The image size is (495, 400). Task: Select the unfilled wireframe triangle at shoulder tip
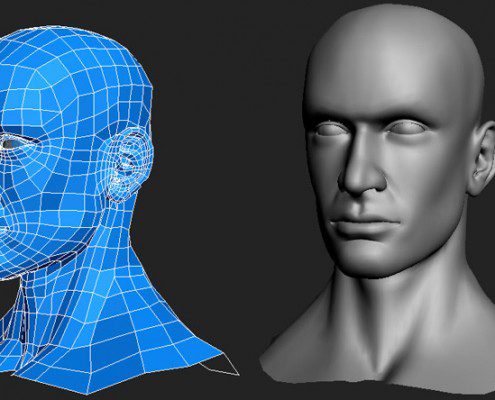(222, 366)
